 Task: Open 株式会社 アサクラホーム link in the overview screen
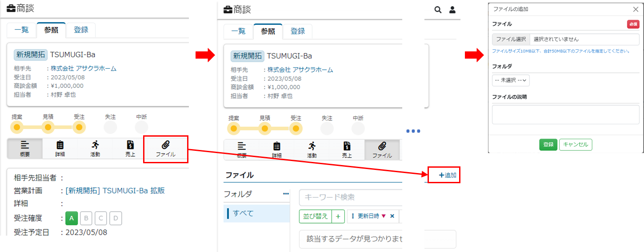tap(84, 69)
